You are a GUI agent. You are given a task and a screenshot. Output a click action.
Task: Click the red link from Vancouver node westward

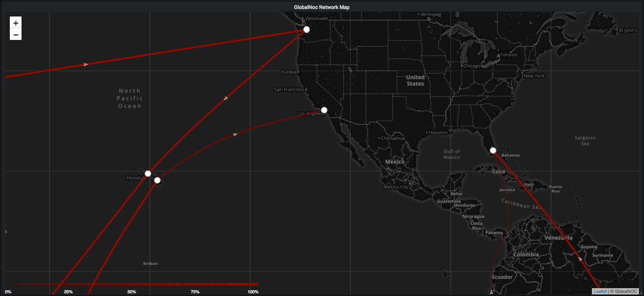(x=157, y=53)
